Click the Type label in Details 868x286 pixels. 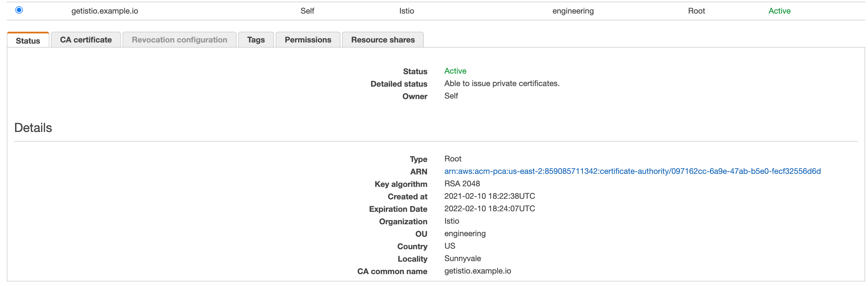click(418, 159)
